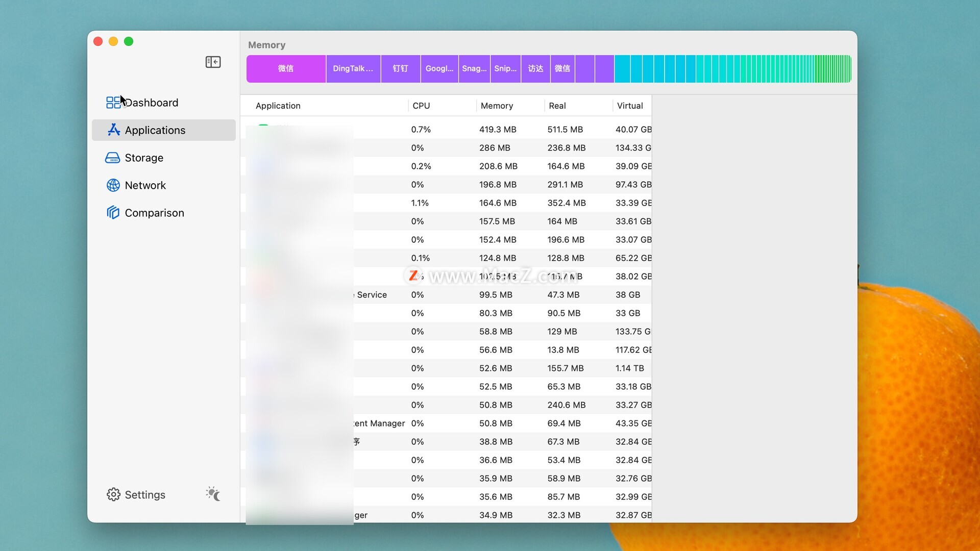Image resolution: width=980 pixels, height=551 pixels.
Task: Sort by the Memory column header
Action: [497, 106]
